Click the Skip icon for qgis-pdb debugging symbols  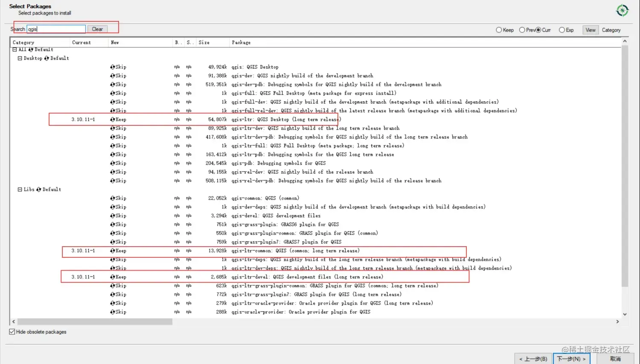[113, 163]
